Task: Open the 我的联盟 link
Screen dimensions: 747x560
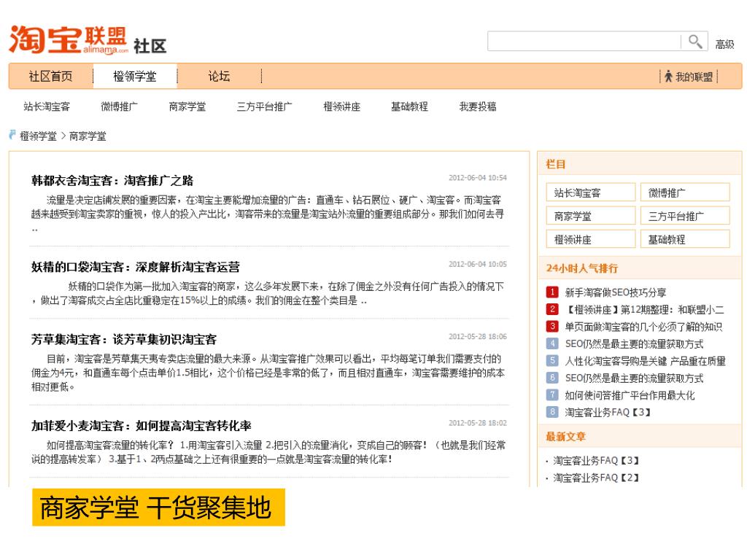Action: (x=694, y=77)
